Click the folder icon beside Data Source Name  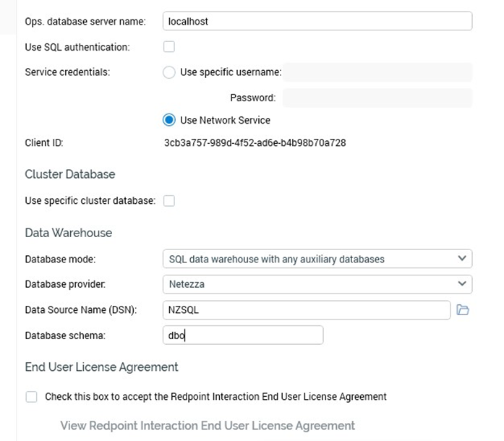(x=464, y=310)
